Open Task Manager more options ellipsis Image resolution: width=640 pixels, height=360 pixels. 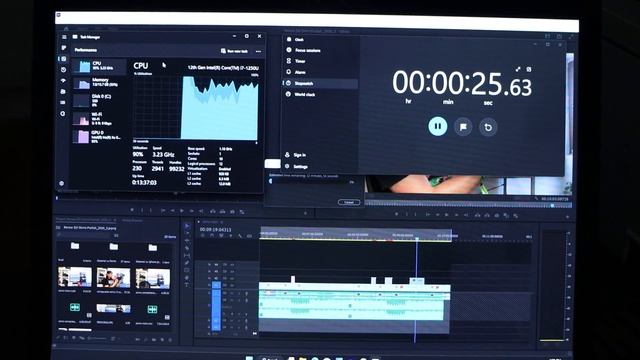[x=258, y=51]
